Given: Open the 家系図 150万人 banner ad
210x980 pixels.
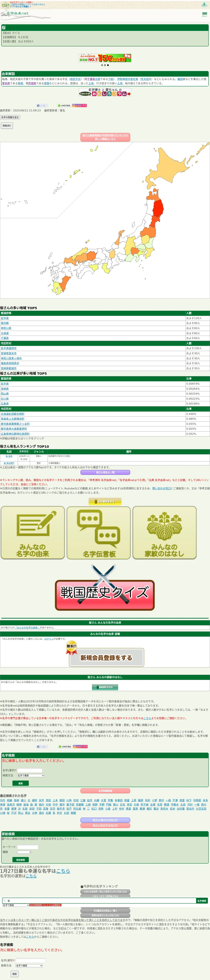Looking at the screenshot, I should pos(105,58).
